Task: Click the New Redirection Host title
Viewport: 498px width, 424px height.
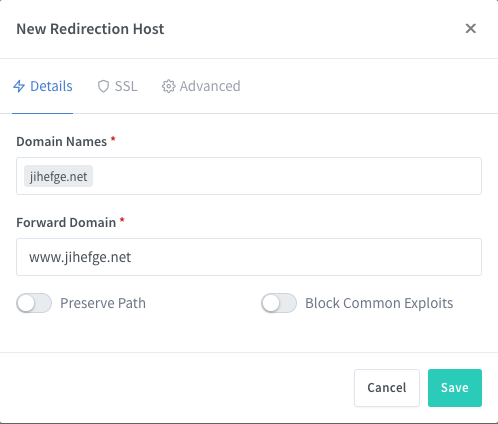Action: [90, 29]
